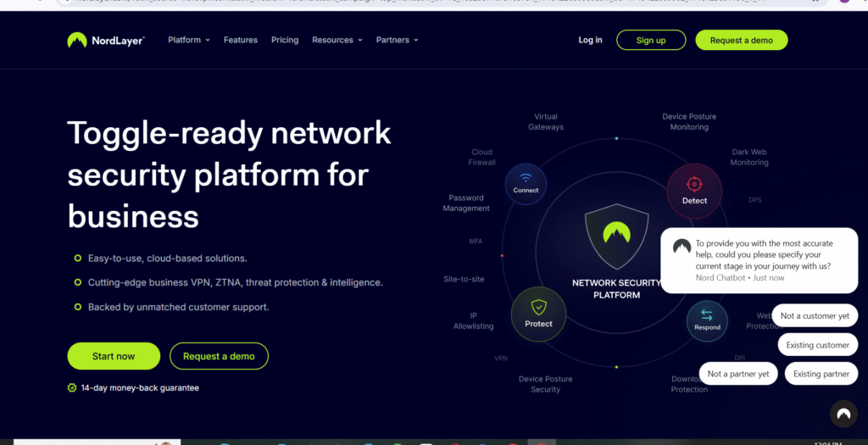Select the Connect circle icon

pos(526,184)
